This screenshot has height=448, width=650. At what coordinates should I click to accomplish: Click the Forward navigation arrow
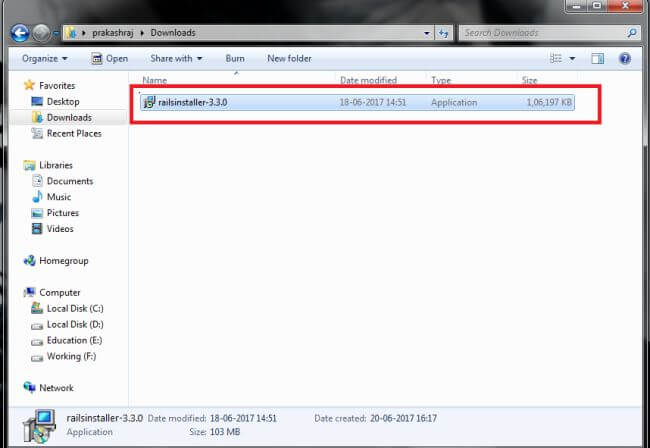[x=41, y=33]
